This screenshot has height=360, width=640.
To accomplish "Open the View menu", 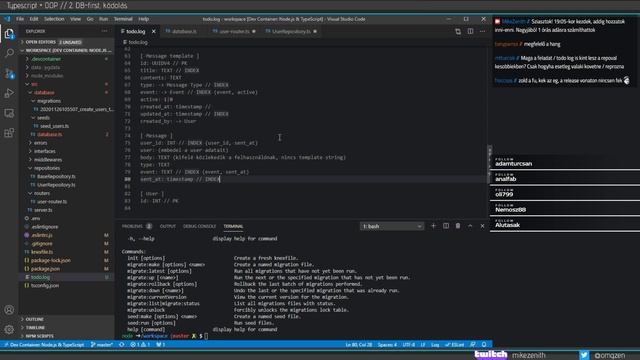I will [76, 19].
